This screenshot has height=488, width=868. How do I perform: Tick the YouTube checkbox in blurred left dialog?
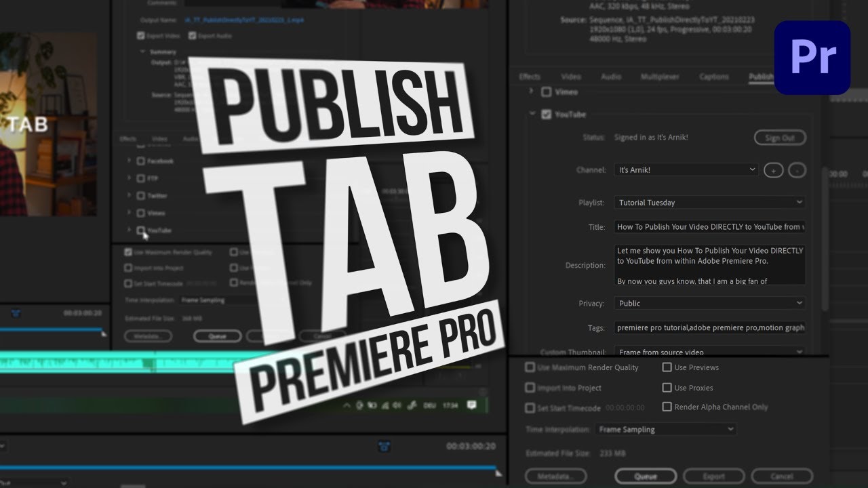pos(141,230)
